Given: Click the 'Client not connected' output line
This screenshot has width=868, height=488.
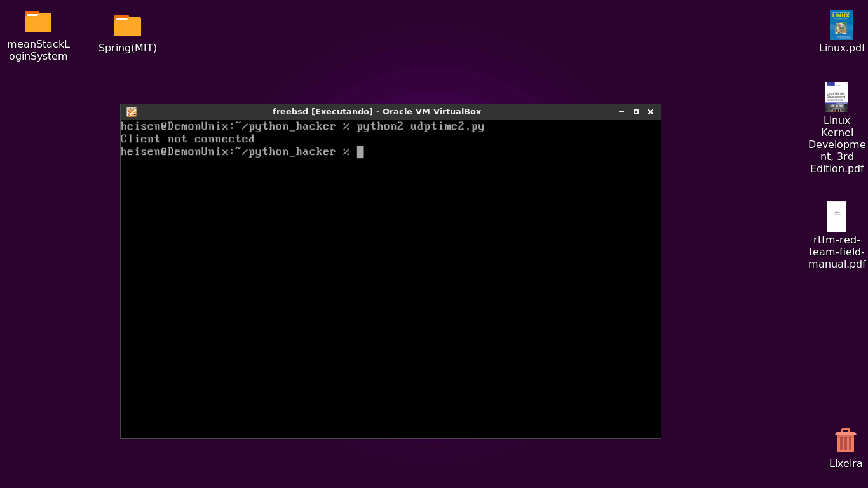Looking at the screenshot, I should [x=187, y=139].
